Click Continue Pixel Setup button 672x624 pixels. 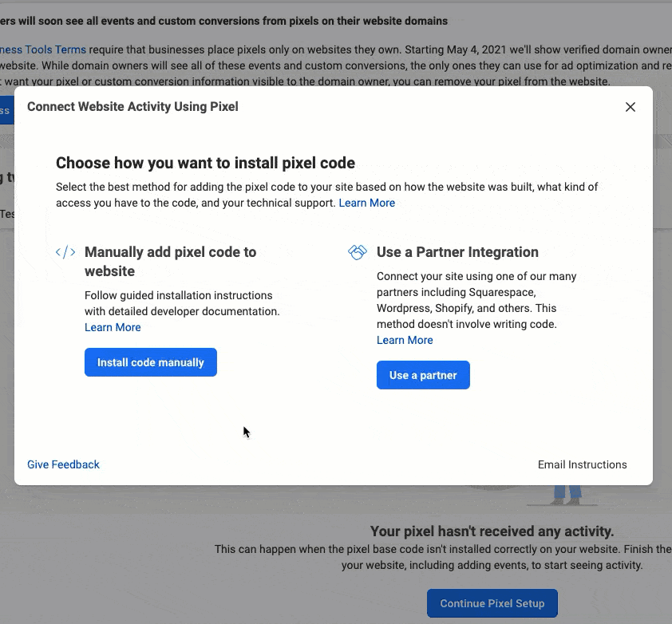point(492,603)
